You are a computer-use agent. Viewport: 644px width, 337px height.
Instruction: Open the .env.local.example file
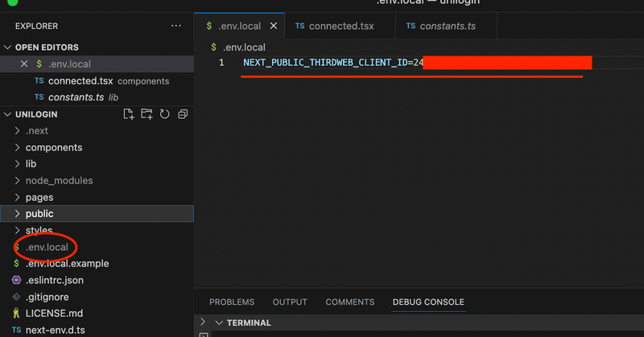pos(97,264)
